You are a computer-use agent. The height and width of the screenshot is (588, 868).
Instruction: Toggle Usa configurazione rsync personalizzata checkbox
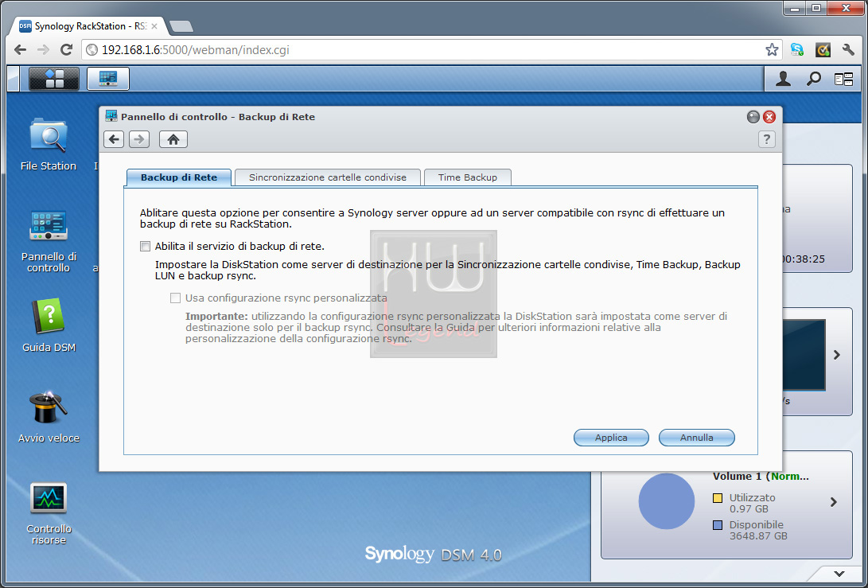click(176, 298)
